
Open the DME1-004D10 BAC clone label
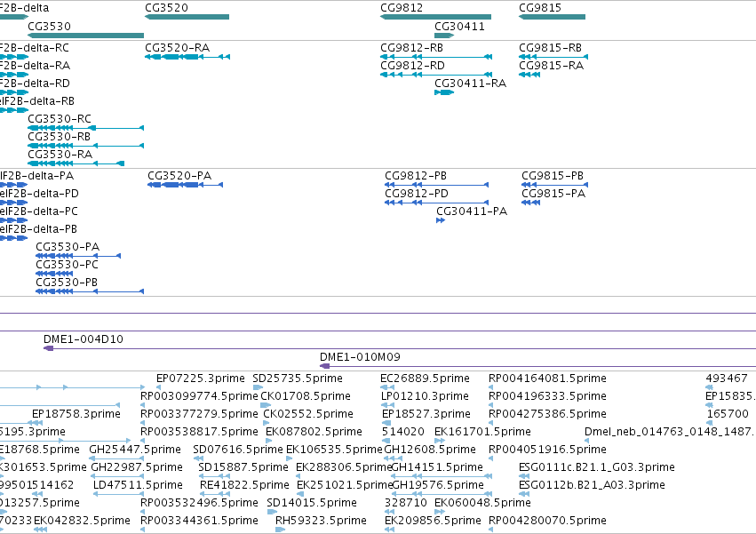[84, 339]
